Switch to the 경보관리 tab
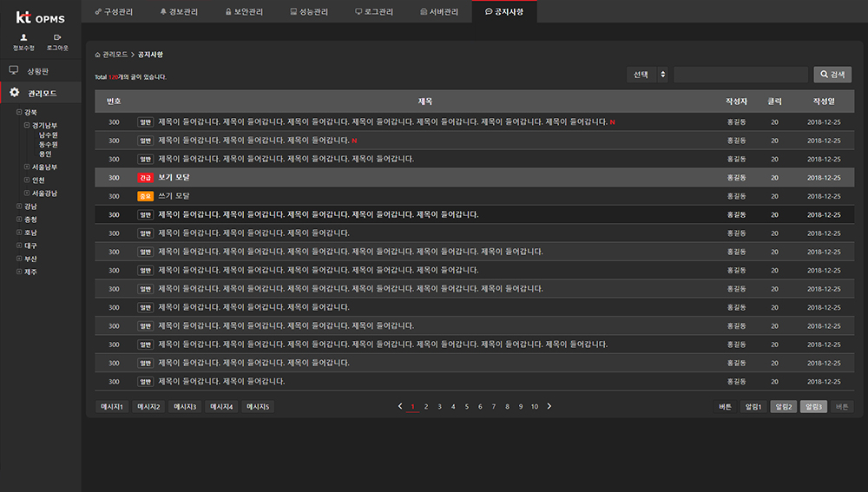The width and height of the screenshot is (868, 492). 180,11
